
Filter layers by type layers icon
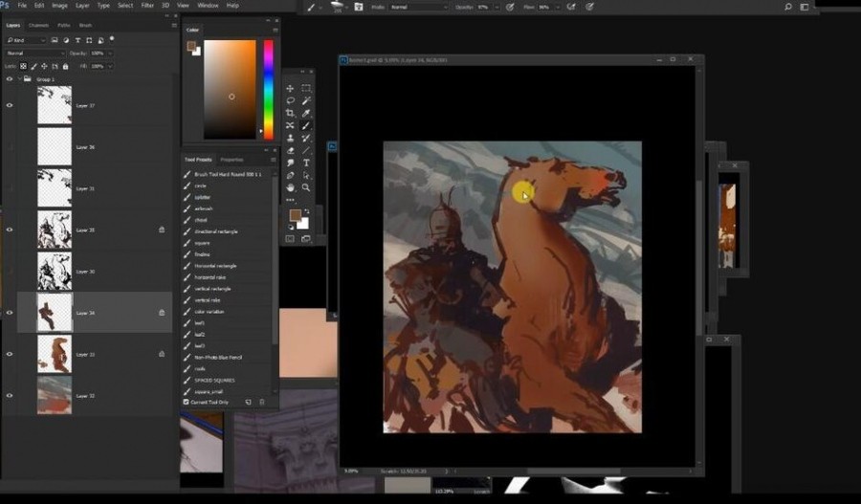77,40
